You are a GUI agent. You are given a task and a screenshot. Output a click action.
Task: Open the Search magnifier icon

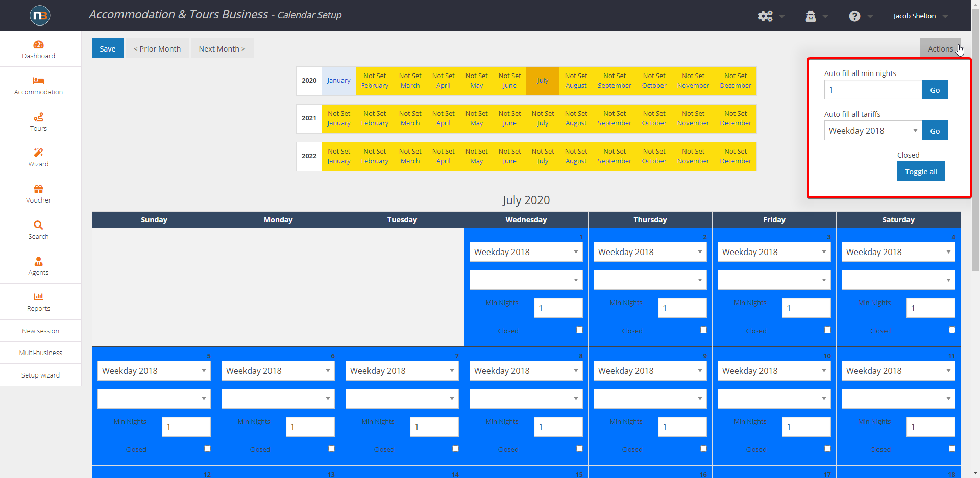(38, 225)
